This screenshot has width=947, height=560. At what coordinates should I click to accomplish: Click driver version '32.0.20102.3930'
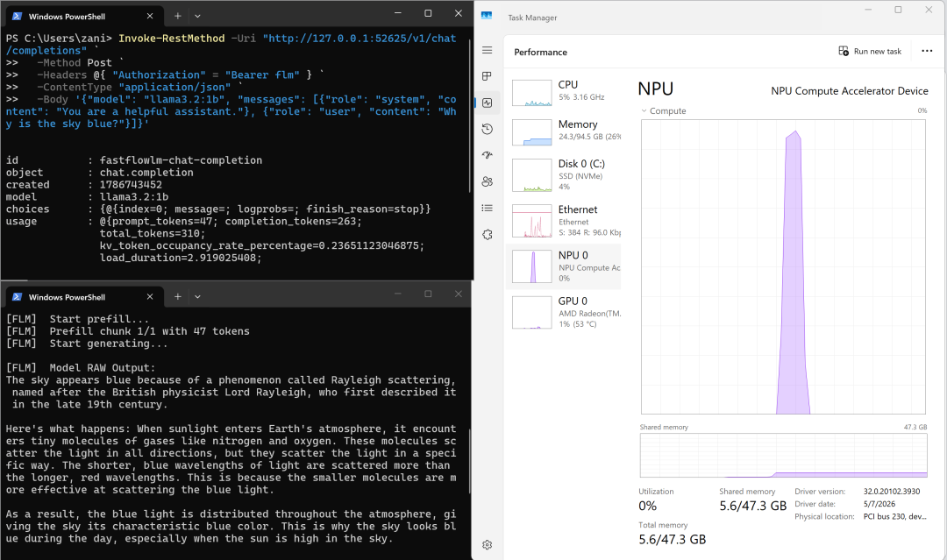click(x=892, y=492)
